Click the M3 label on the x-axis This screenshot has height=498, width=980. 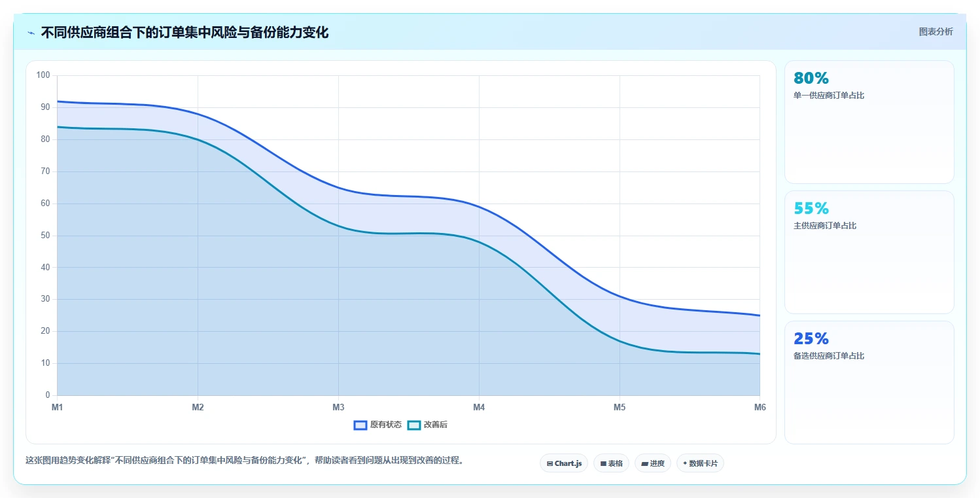click(338, 407)
